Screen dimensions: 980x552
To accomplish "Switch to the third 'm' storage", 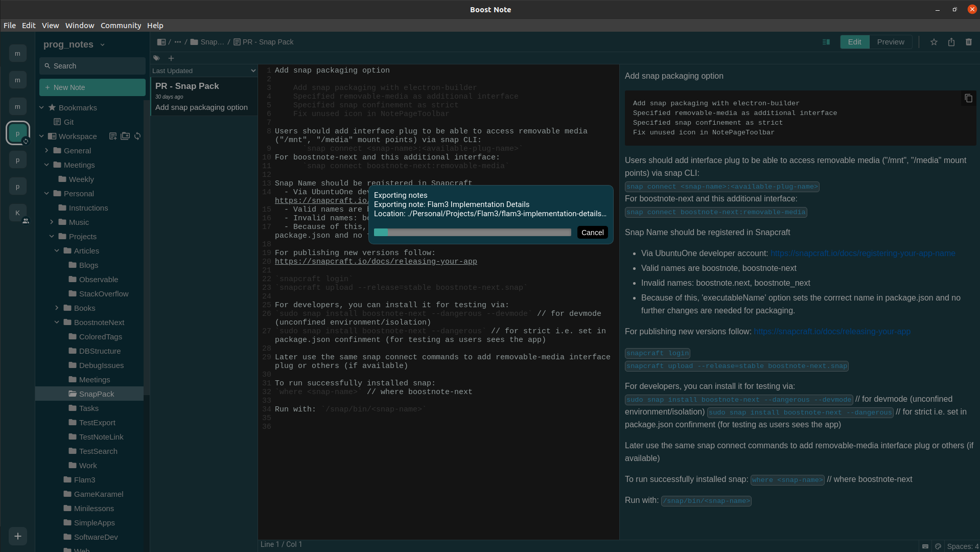I will tap(18, 106).
